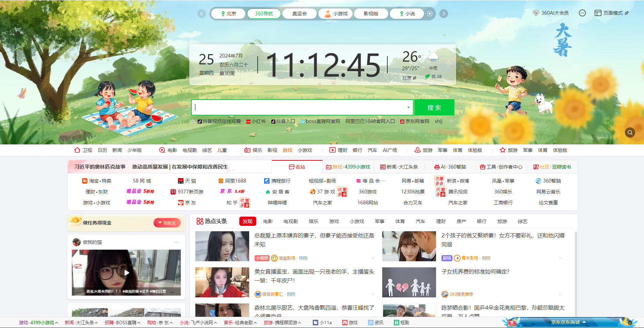Click the 资讯 icon in bottom bar
The width and height of the screenshot is (644, 328).
(371, 323)
